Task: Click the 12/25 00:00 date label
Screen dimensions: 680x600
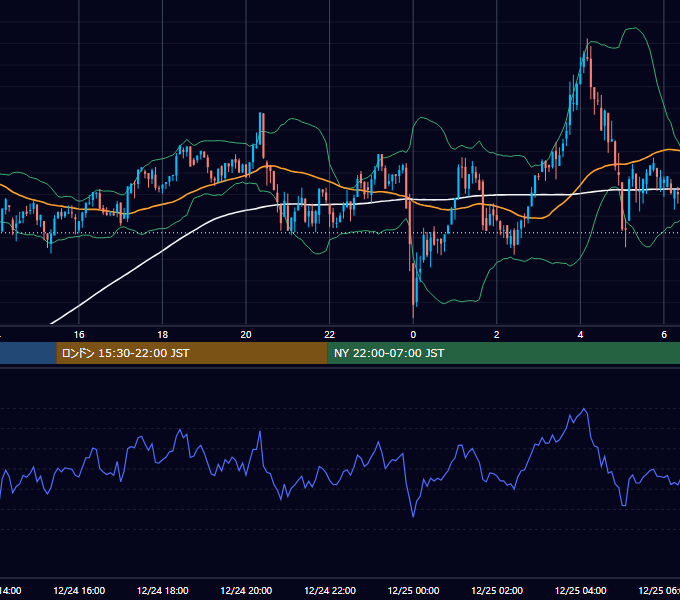Action: (x=413, y=590)
